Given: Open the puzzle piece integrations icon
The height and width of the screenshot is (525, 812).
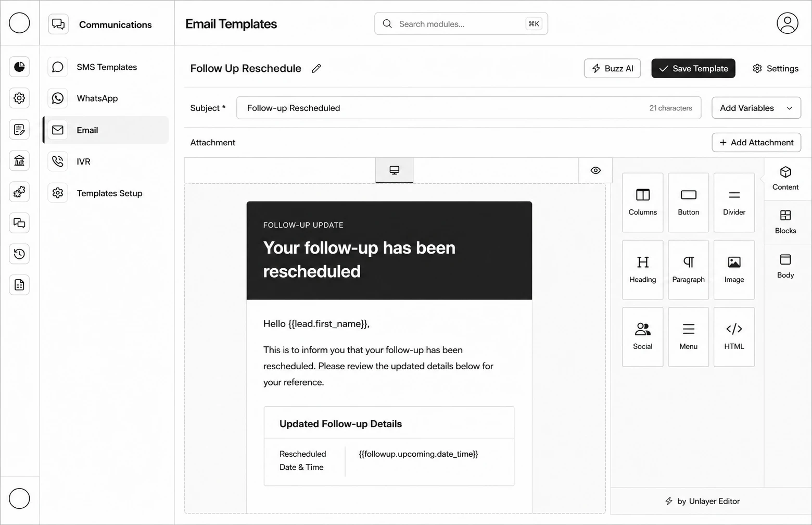Looking at the screenshot, I should (19, 192).
